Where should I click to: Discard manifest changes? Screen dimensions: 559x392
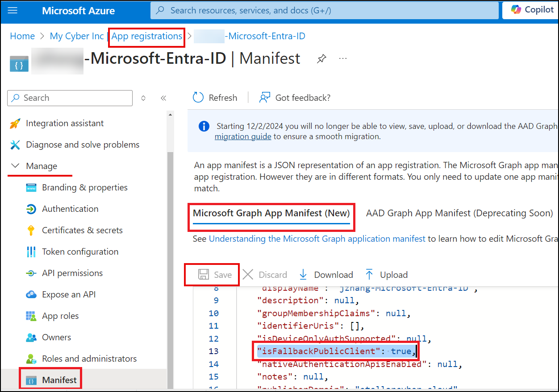(265, 275)
